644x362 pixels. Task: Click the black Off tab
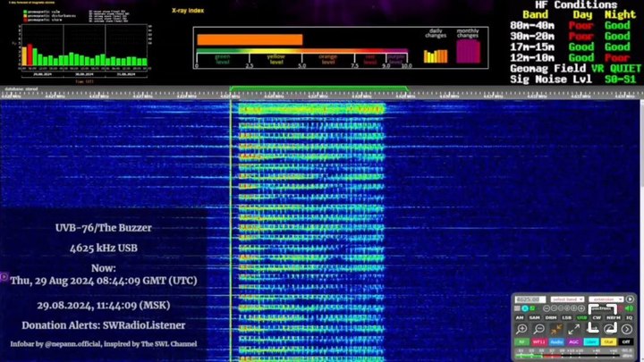click(626, 341)
